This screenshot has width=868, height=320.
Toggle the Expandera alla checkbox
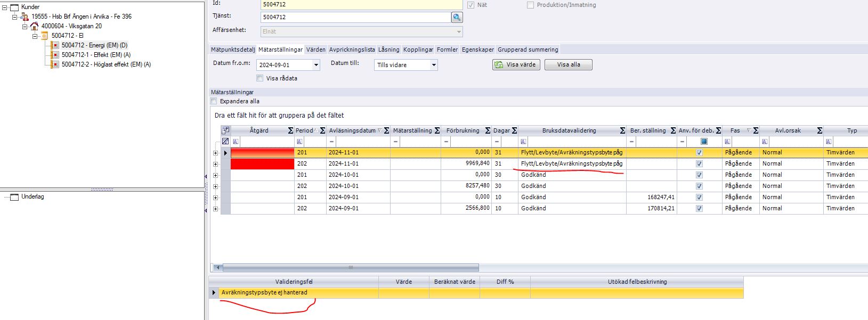pos(214,101)
